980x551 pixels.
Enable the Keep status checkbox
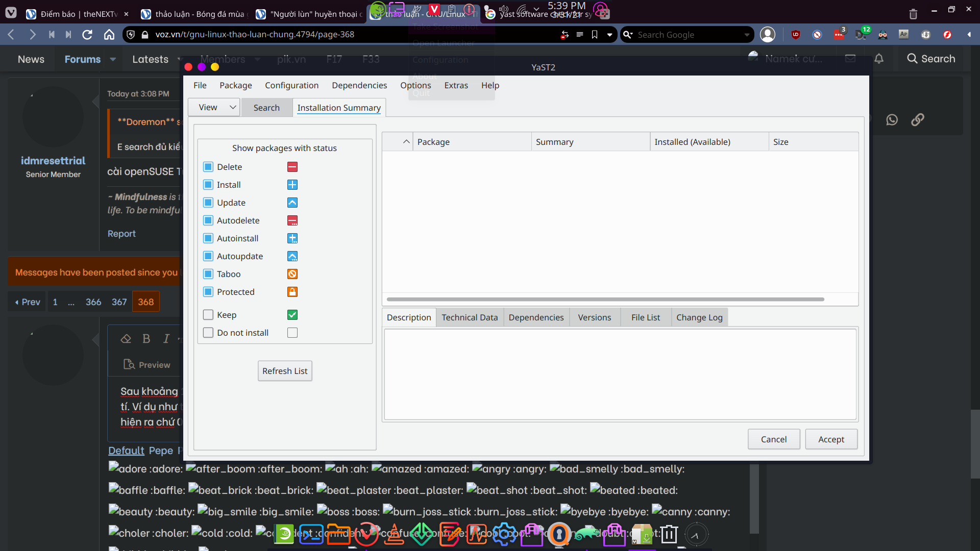point(208,315)
